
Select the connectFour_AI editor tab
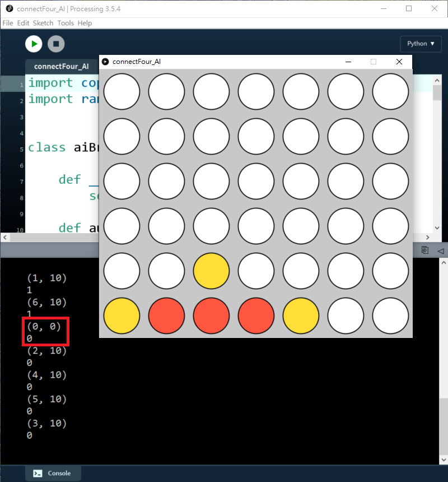point(61,66)
